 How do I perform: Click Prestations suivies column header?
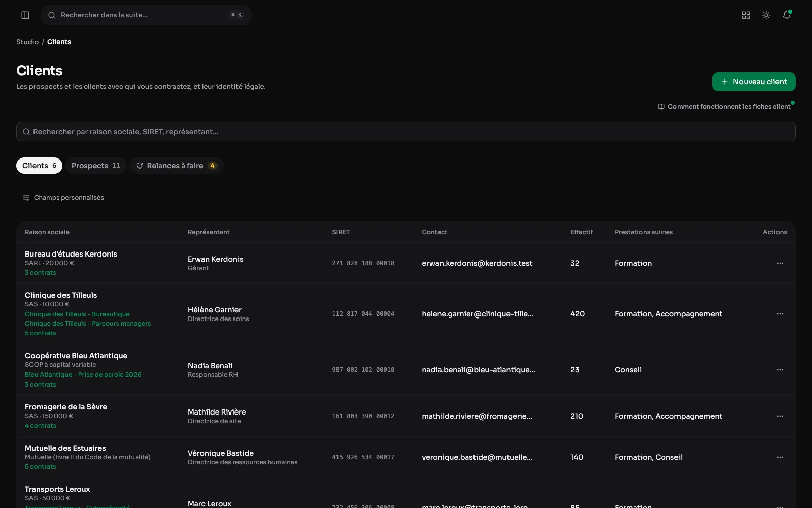point(644,232)
